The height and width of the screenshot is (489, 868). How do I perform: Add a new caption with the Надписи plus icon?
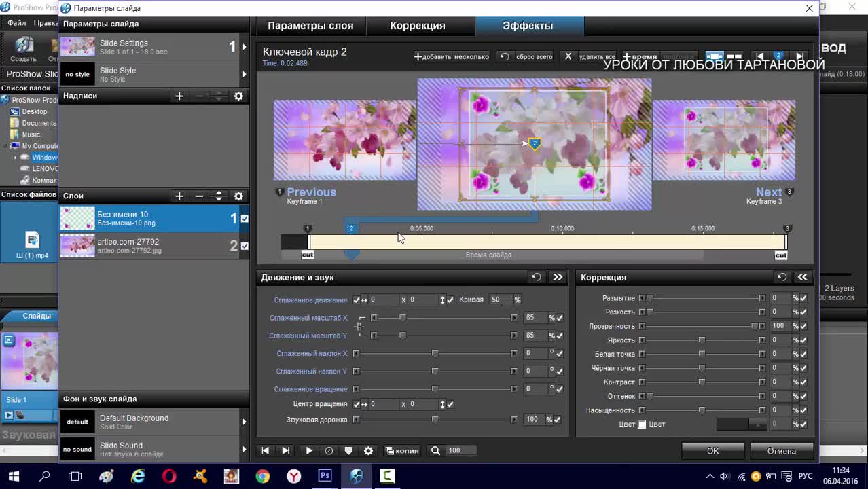pos(179,96)
